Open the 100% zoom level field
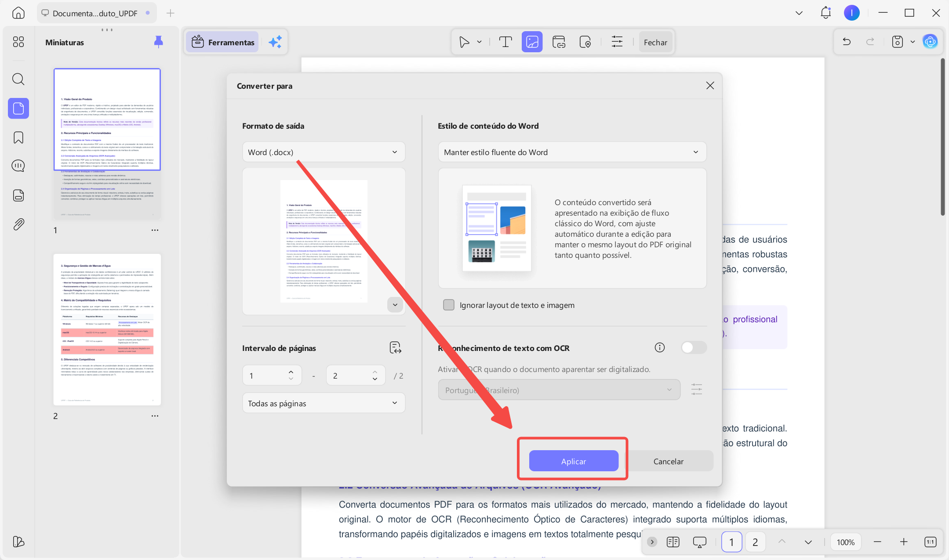The height and width of the screenshot is (560, 949). (845, 542)
